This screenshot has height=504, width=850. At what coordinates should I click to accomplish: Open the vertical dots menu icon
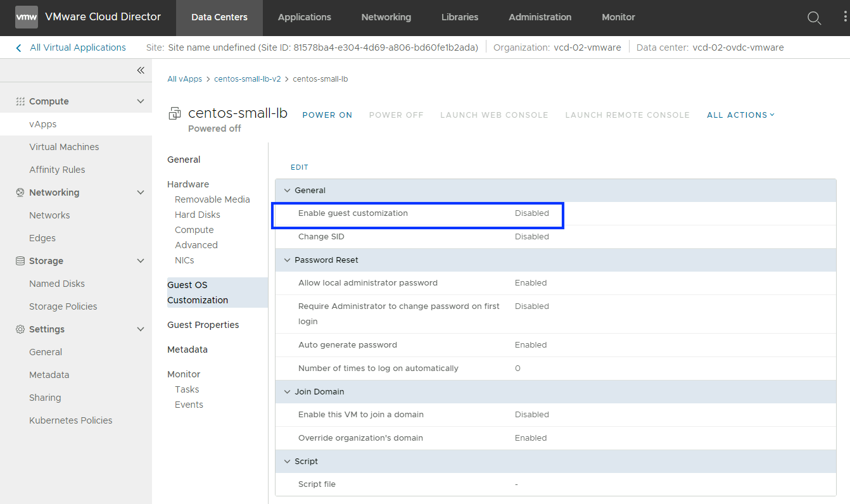tap(845, 17)
